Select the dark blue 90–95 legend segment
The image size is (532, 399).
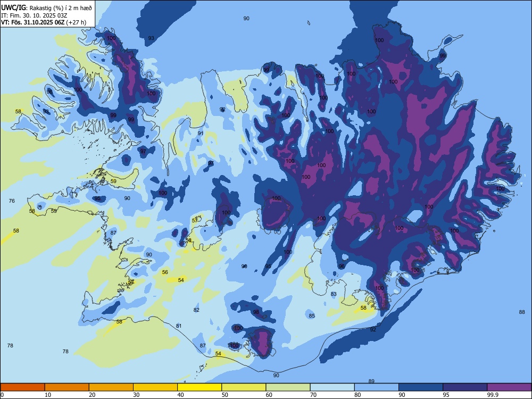(421, 387)
